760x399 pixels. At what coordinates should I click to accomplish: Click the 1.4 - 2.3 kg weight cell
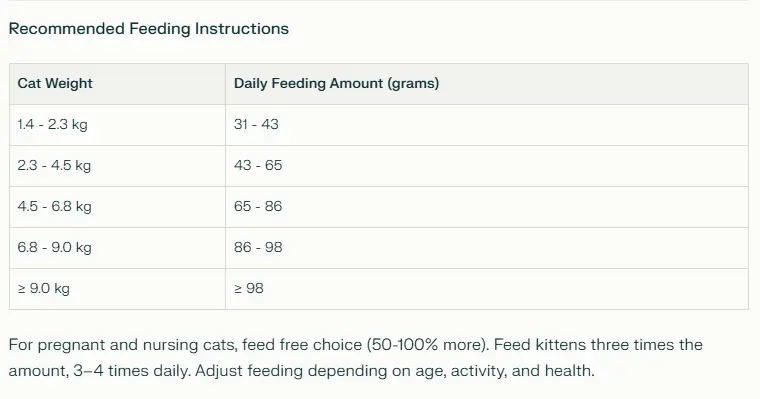tap(117, 125)
